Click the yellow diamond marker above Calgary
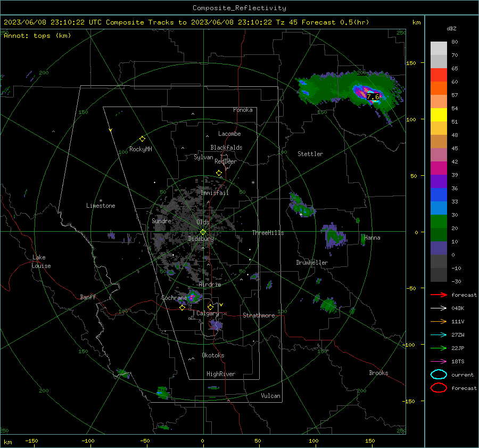This screenshot has width=479, height=448. tap(210, 307)
